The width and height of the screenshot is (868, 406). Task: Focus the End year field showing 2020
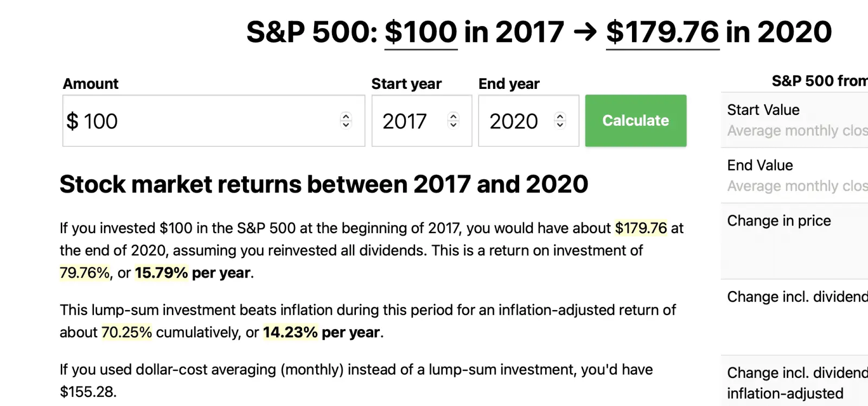(513, 121)
